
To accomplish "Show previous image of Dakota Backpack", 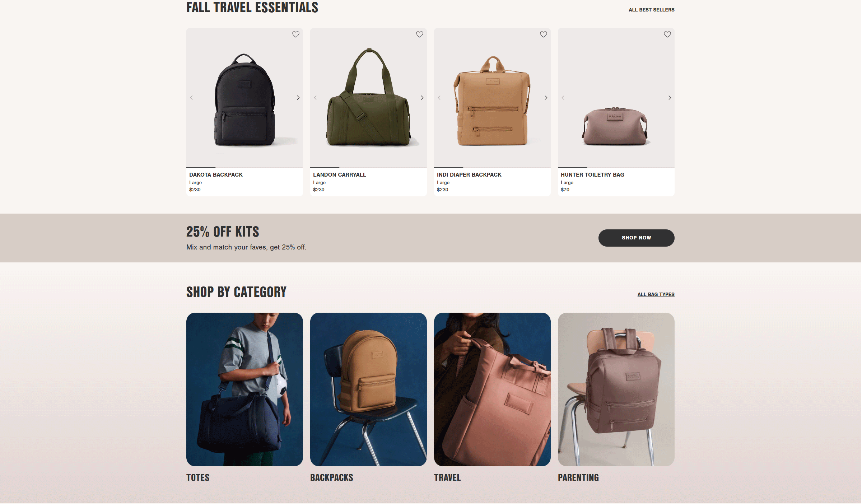I will (191, 98).
